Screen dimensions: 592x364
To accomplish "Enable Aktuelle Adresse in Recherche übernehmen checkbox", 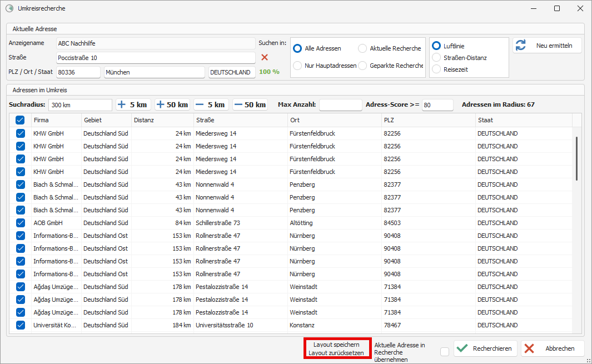I will [x=445, y=351].
